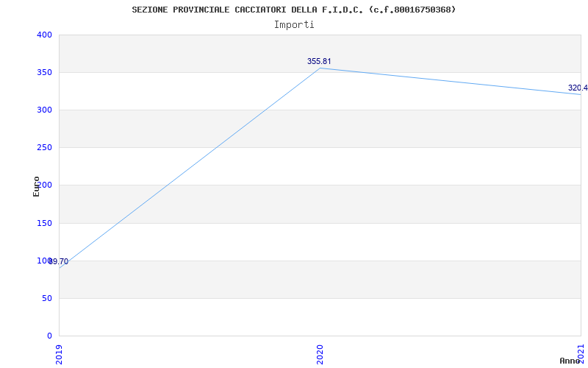This screenshot has height=368, width=588.
Task: Click the 2020 x-axis label
Action: coord(320,354)
